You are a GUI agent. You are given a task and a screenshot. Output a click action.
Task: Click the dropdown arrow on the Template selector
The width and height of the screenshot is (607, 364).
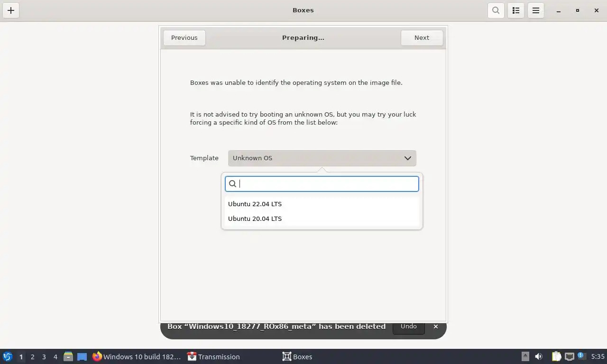click(x=407, y=158)
